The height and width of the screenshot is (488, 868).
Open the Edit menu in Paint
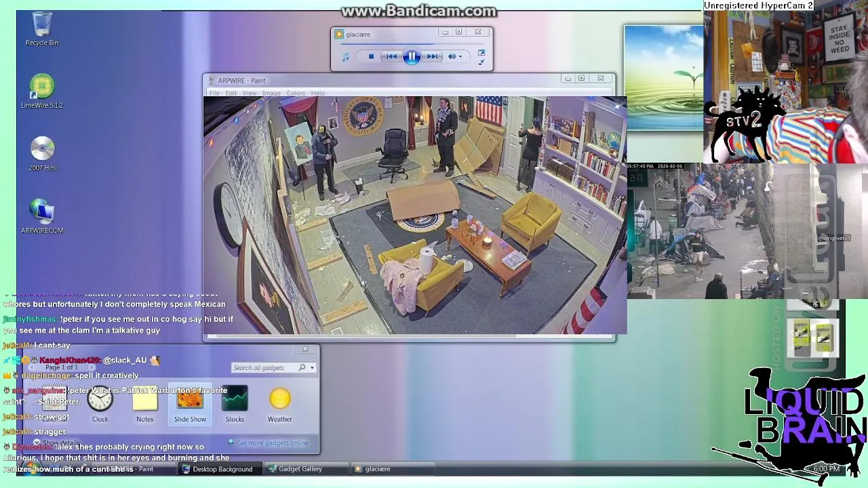click(x=231, y=93)
